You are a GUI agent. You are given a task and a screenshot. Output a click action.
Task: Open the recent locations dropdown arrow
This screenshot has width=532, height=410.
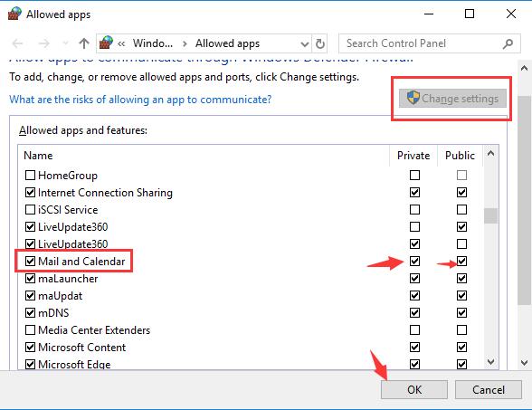pos(65,43)
